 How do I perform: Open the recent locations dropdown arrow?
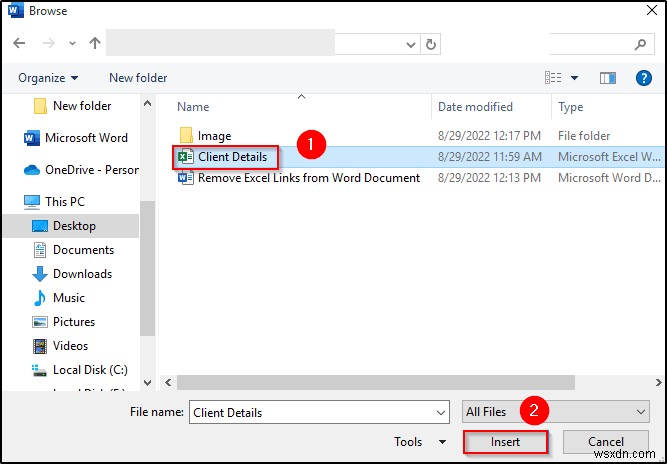pyautogui.click(x=72, y=43)
